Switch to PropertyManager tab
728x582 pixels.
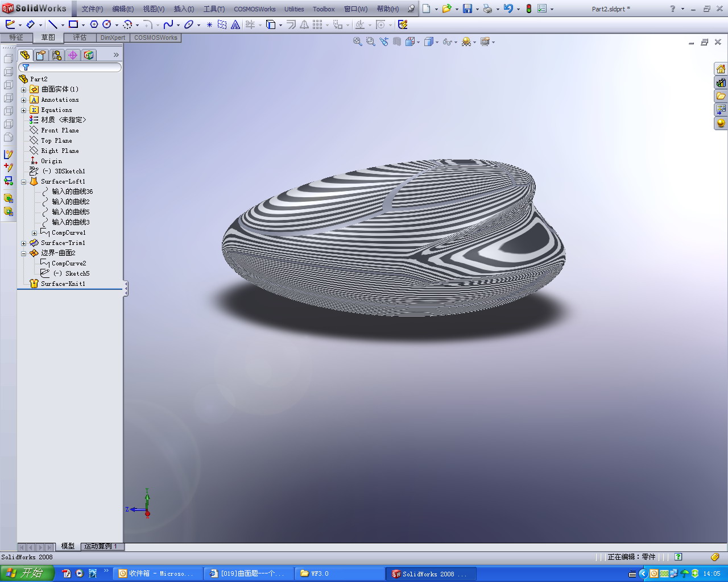point(41,55)
